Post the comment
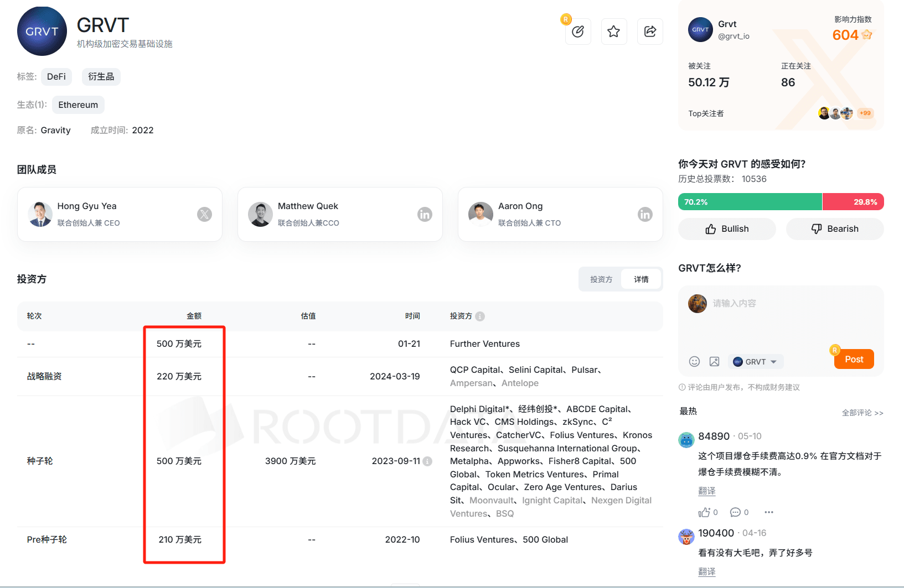 pyautogui.click(x=854, y=359)
